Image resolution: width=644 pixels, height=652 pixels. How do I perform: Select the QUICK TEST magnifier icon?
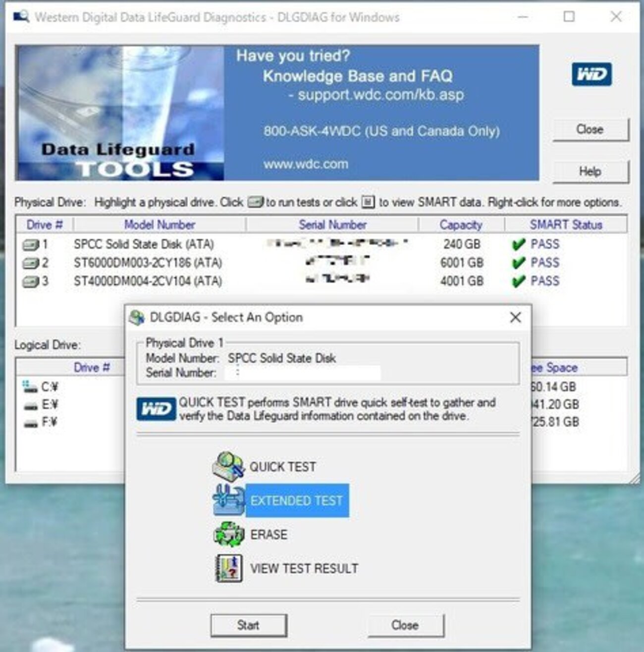tap(228, 466)
